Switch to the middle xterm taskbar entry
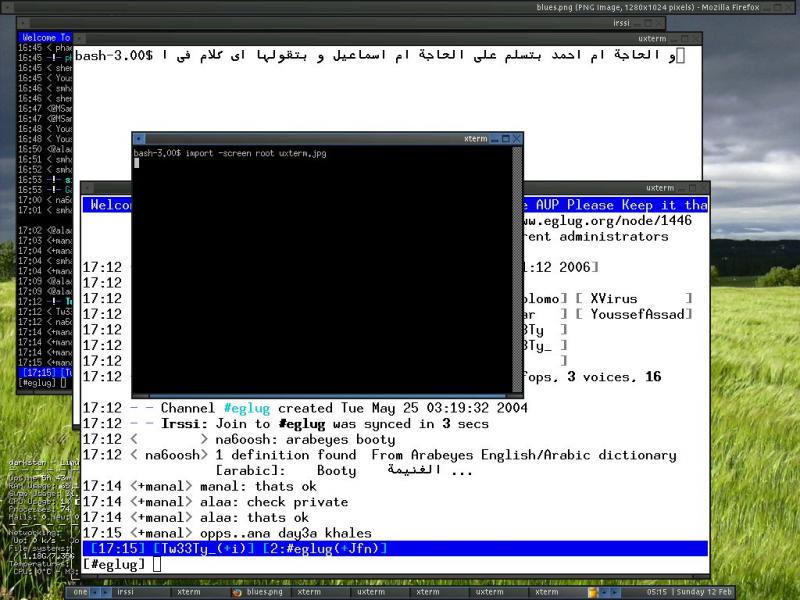 pyautogui.click(x=430, y=592)
